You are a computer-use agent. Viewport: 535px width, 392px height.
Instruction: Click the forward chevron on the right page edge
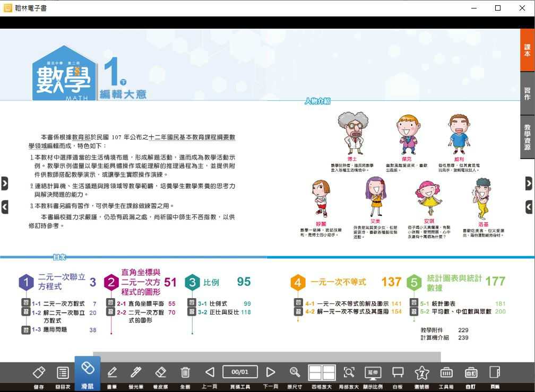tap(529, 184)
